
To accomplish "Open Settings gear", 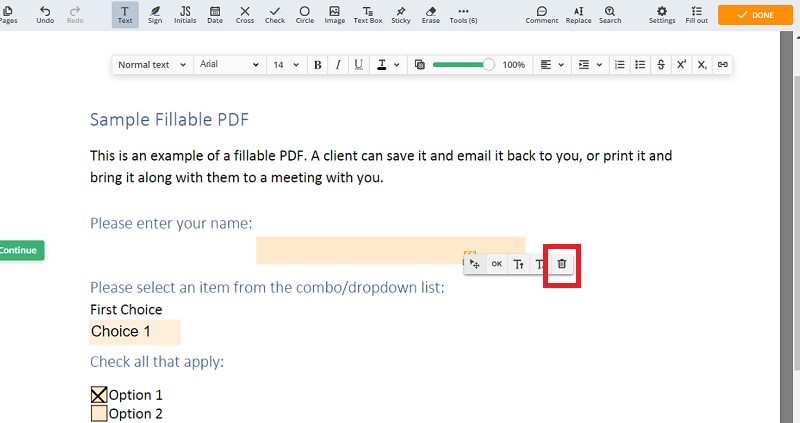I will click(662, 15).
